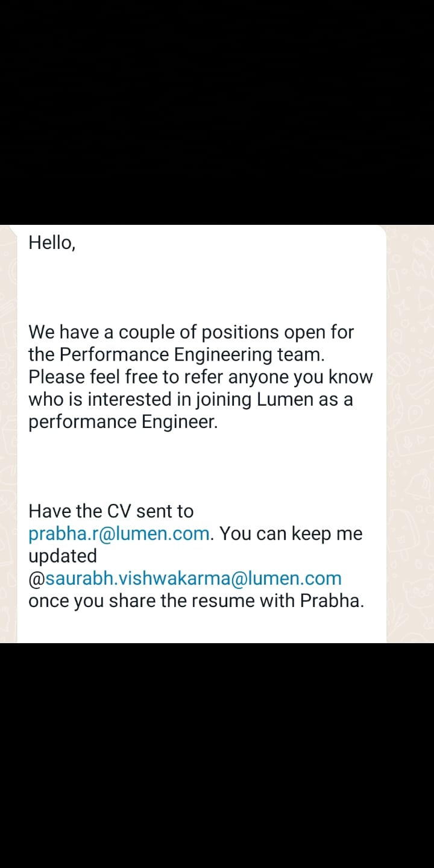Tap the line "We have a couple of positions"
Image resolution: width=434 pixels, height=868 pixels.
(x=191, y=332)
